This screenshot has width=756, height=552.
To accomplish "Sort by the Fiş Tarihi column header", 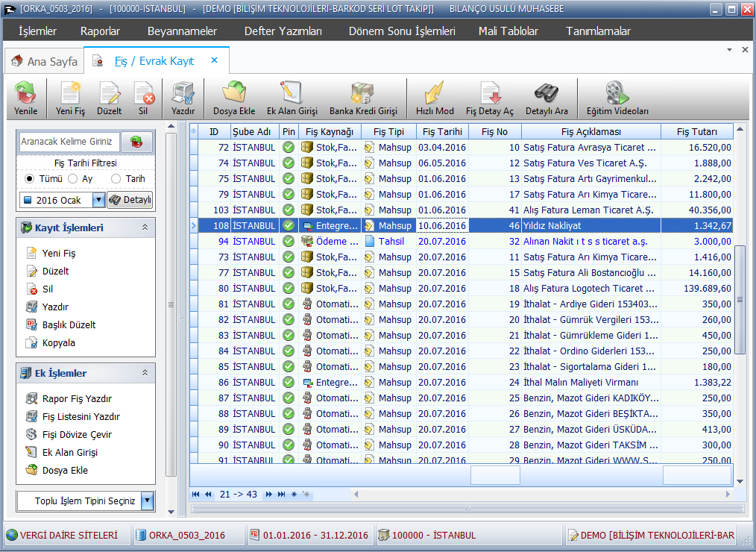I will (x=442, y=132).
